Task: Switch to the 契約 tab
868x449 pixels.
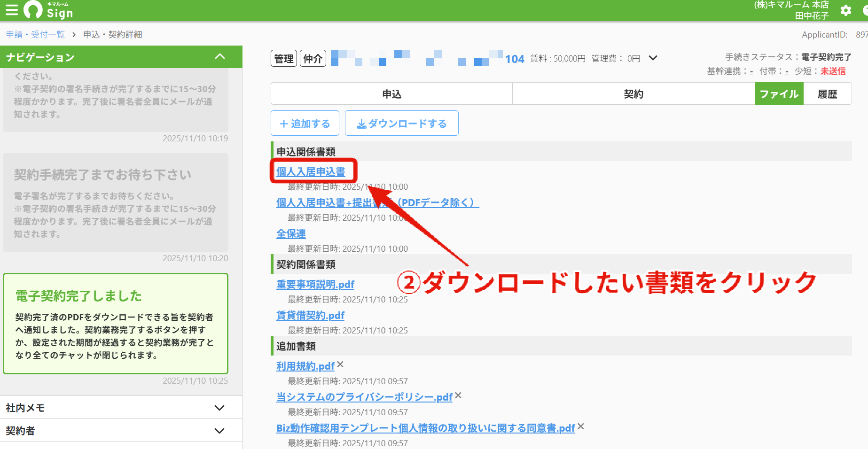Action: tap(633, 94)
